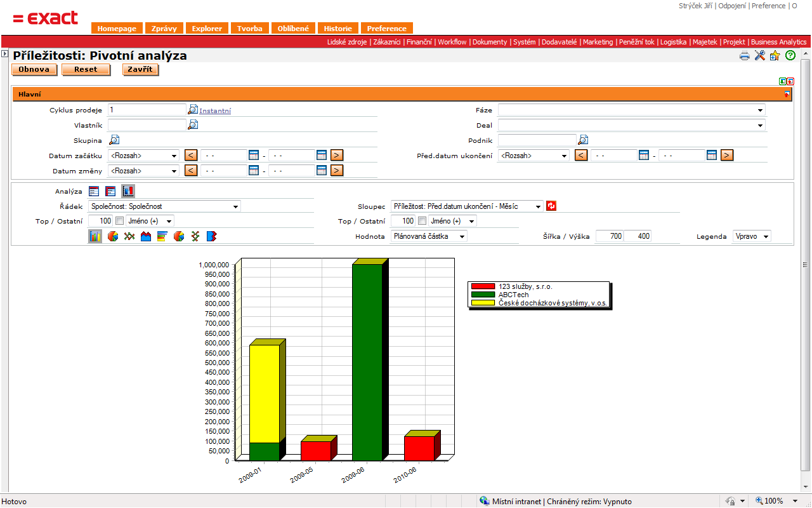
Task: Toggle Sloupec Top / Ostatní checkbox
Action: tap(422, 221)
